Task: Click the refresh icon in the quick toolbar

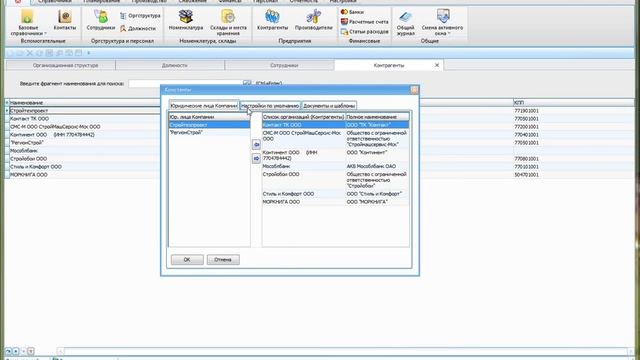Action: pyautogui.click(x=39, y=53)
